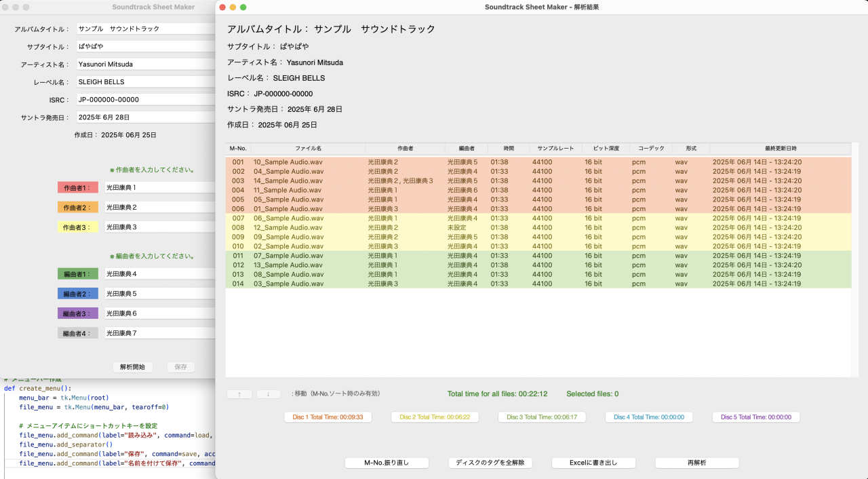Screen dimensions: 868x479
Task: Click the blue 編曲者2 color label
Action: click(x=78, y=294)
